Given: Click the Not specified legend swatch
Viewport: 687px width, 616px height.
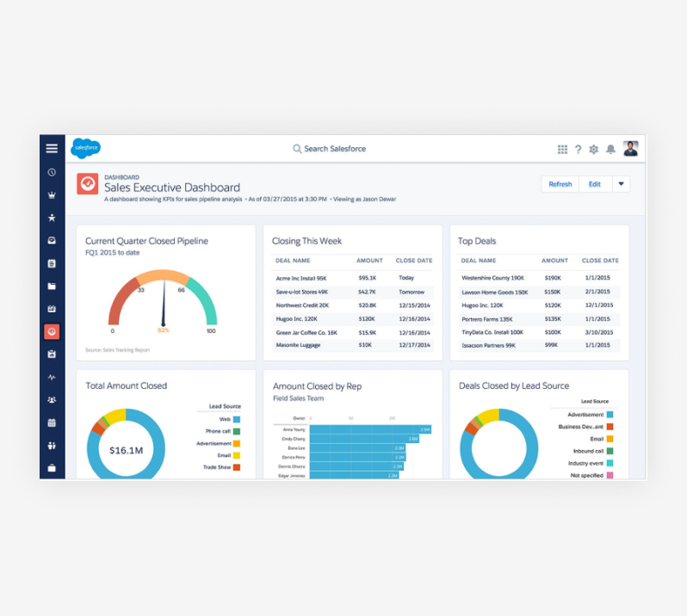Looking at the screenshot, I should click(610, 476).
